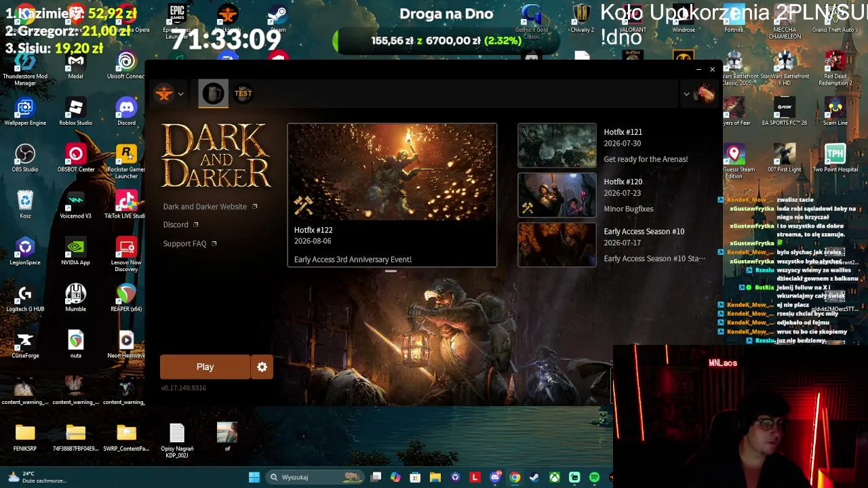Viewport: 868px width, 488px height.
Task: Open the Support FAQ link
Action: 190,243
